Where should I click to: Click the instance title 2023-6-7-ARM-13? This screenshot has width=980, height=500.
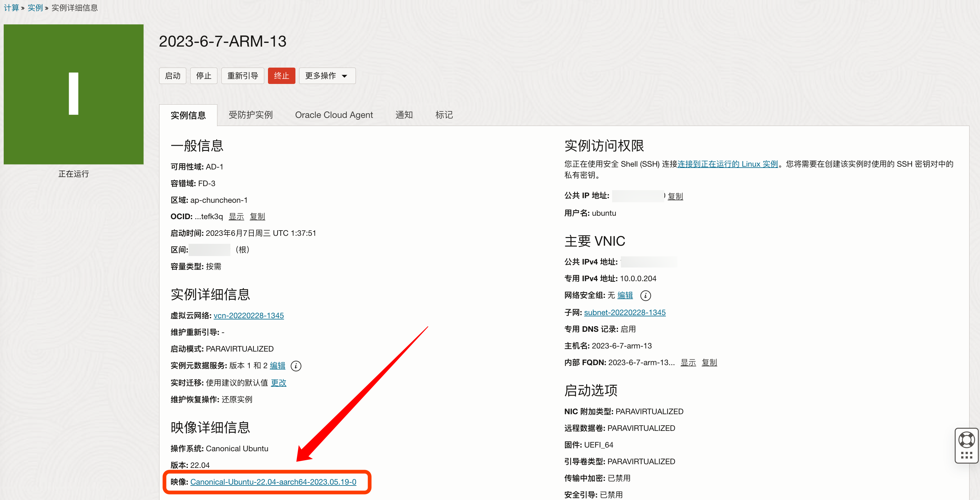click(x=223, y=41)
